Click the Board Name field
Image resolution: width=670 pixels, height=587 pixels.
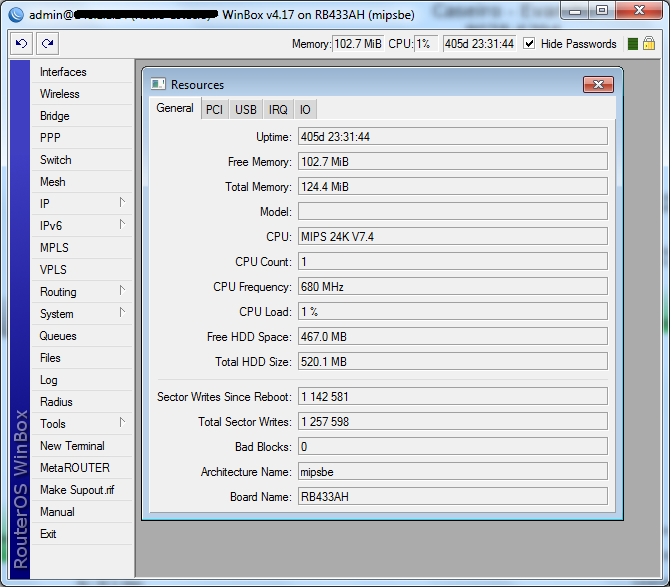tap(453, 496)
